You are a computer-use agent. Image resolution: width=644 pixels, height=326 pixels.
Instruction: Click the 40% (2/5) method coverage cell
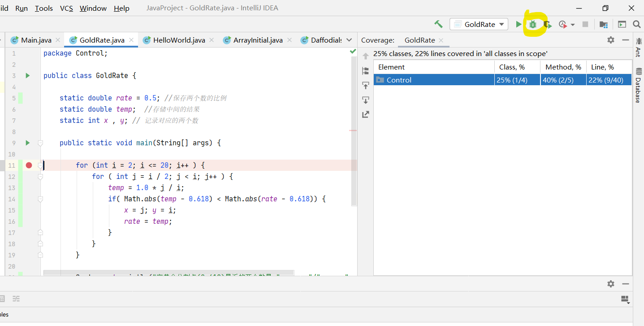[x=563, y=80]
